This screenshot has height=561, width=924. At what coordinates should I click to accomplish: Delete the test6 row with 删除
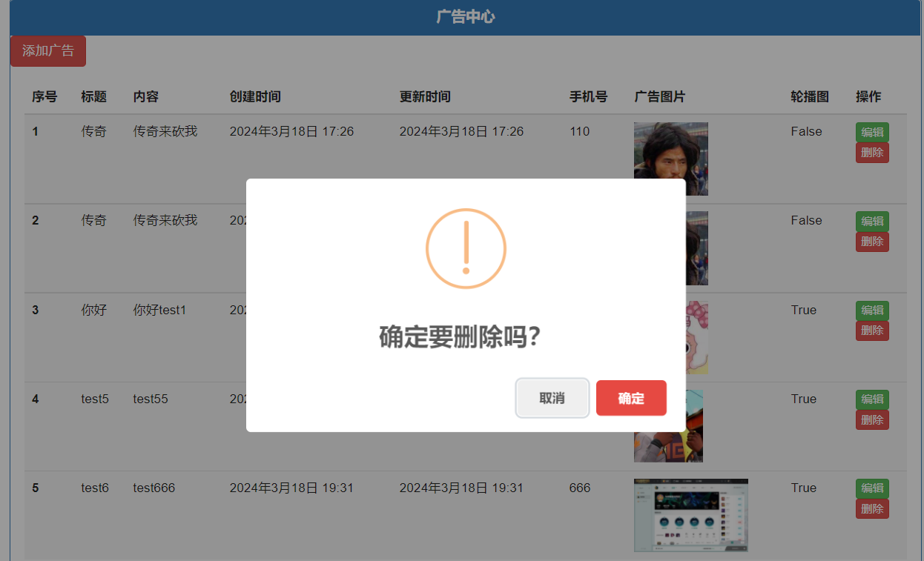[872, 508]
